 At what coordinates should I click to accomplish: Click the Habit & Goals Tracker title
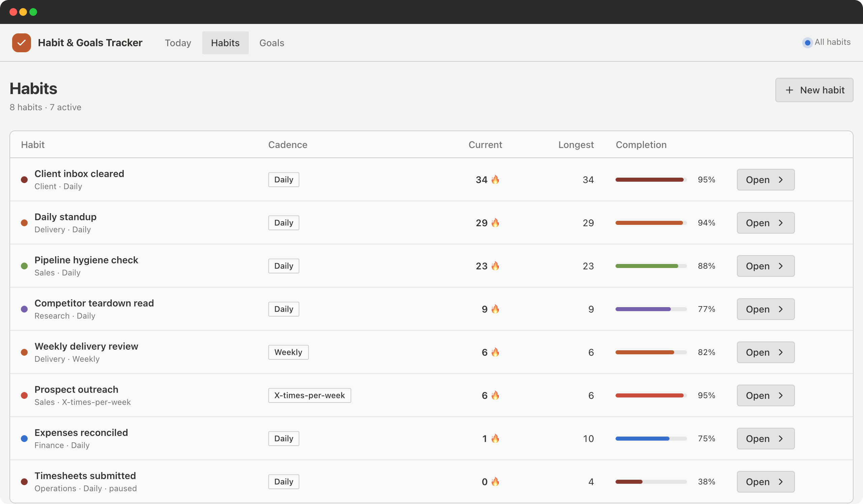pyautogui.click(x=90, y=43)
